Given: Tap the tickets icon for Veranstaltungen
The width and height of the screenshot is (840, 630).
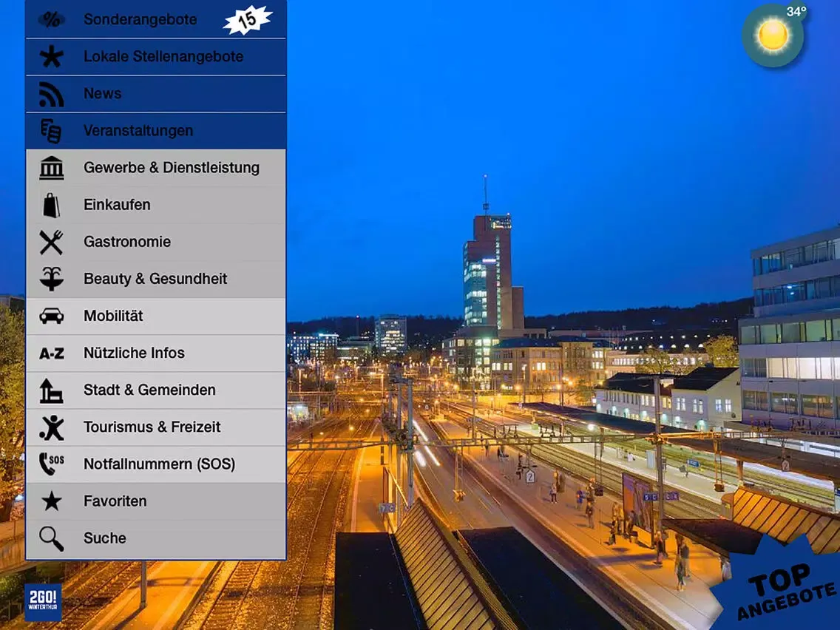Looking at the screenshot, I should pos(52,131).
